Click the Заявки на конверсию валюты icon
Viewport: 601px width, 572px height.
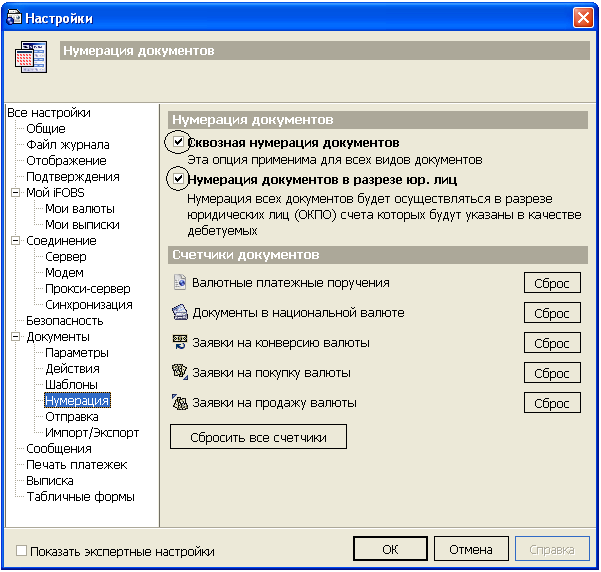click(180, 342)
